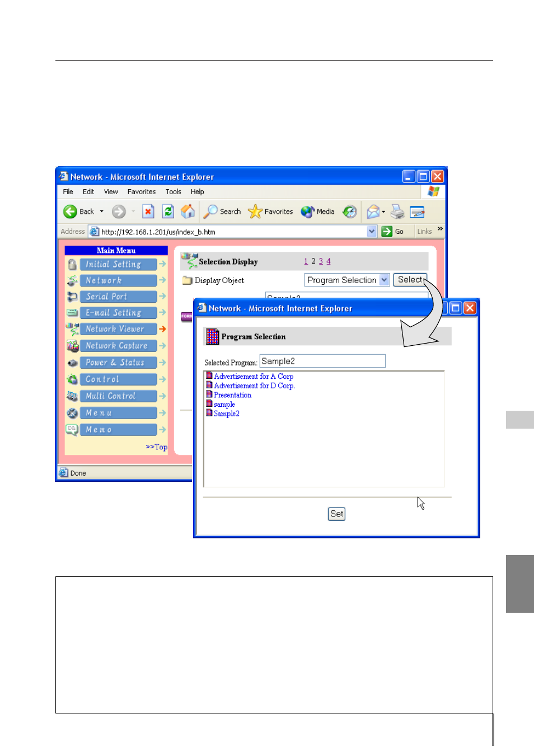Open Initial Setting in Main Menu

point(118,264)
